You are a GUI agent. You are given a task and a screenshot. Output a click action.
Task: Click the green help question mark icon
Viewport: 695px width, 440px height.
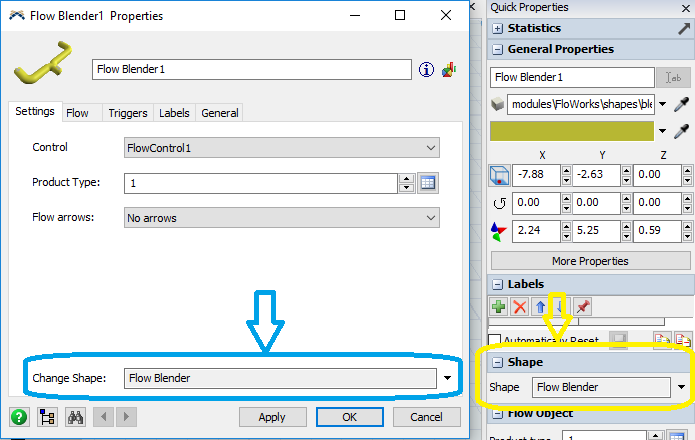19,417
